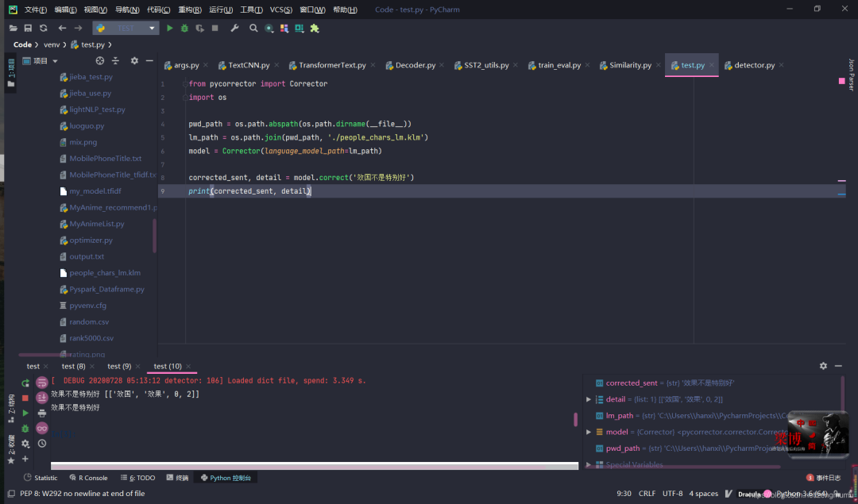
Task: Run with coverage icon in the toolbar
Action: [x=199, y=28]
